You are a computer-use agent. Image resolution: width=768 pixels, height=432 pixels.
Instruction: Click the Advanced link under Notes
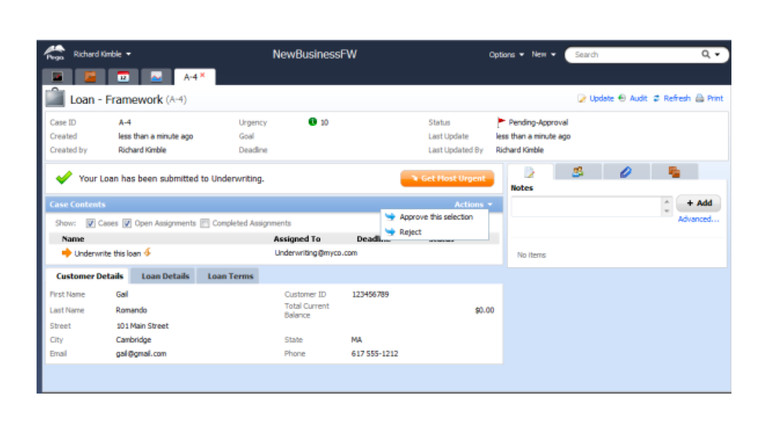698,219
